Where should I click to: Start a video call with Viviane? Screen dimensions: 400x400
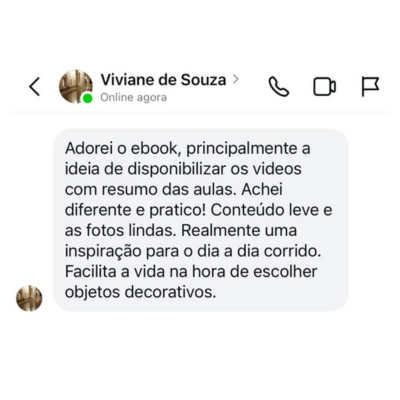[x=324, y=87]
